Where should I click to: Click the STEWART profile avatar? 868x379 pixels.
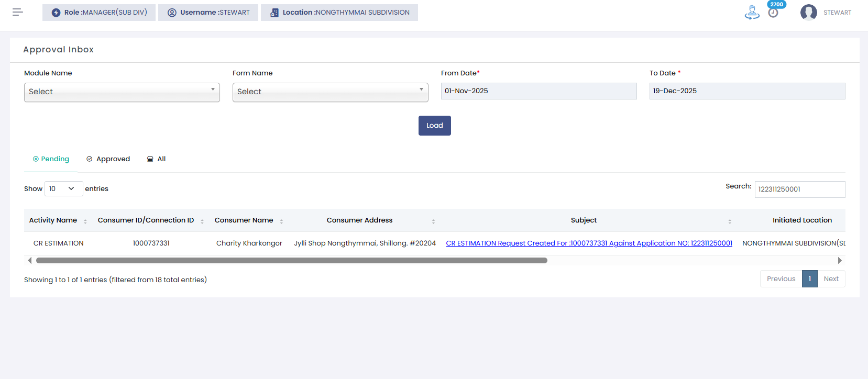[x=808, y=13]
